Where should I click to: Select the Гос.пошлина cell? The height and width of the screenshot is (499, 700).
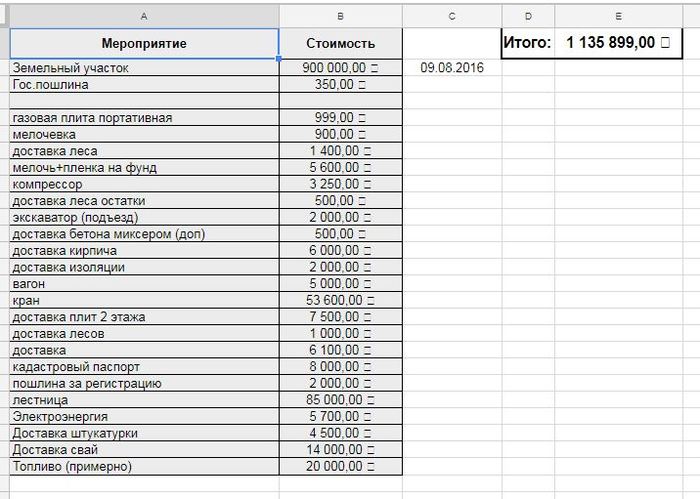[144, 85]
